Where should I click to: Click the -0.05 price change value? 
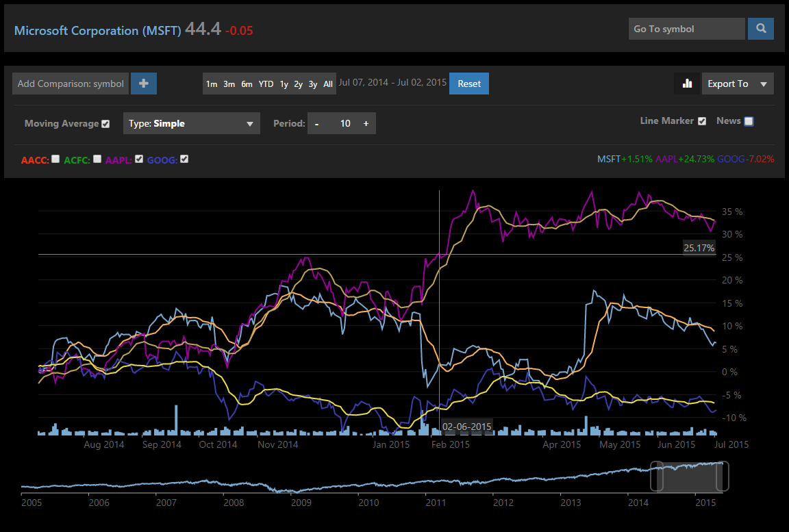click(x=239, y=31)
